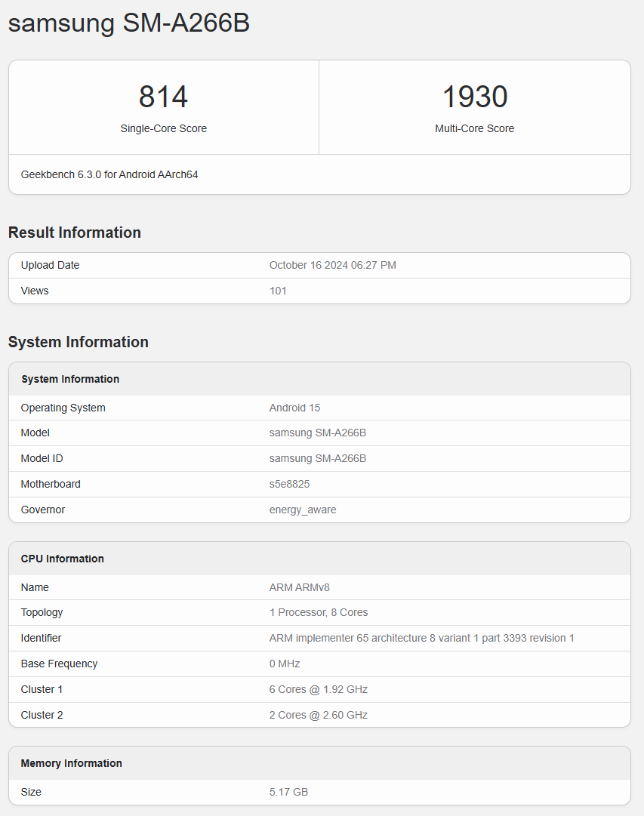
Task: Select the s5e8825 motherboard value
Action: click(x=289, y=484)
